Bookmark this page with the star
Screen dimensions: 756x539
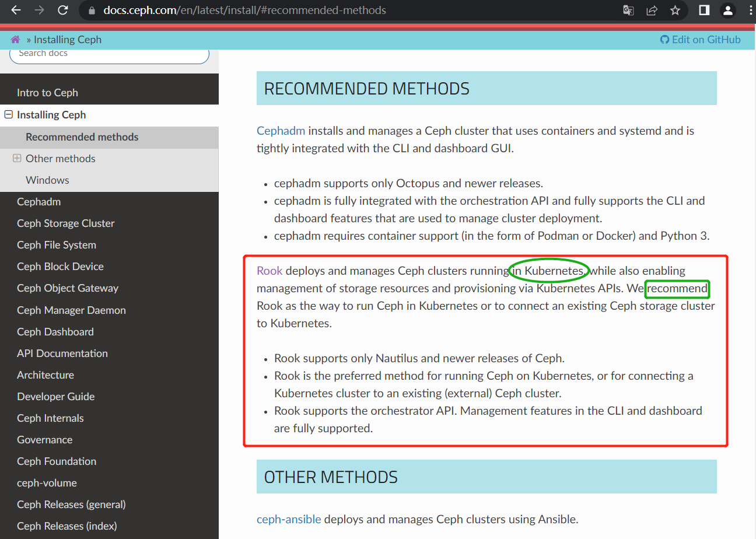coord(675,10)
